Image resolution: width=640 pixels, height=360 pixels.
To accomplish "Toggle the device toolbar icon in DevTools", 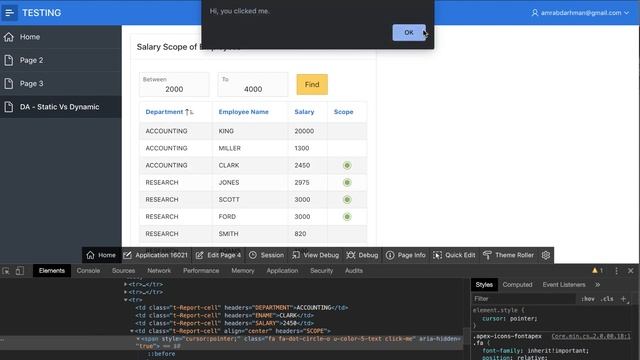I will coord(20,271).
